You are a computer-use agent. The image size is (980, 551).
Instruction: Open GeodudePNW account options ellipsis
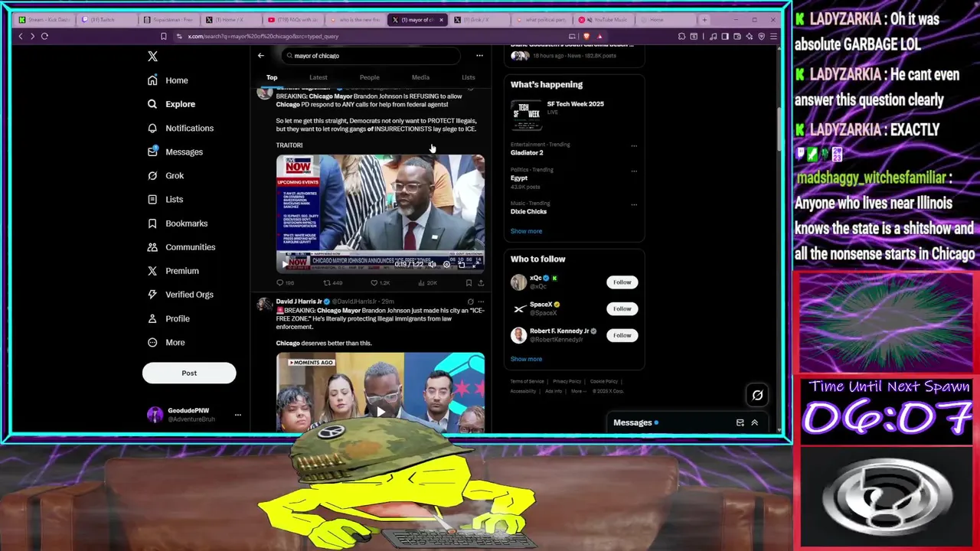237,415
